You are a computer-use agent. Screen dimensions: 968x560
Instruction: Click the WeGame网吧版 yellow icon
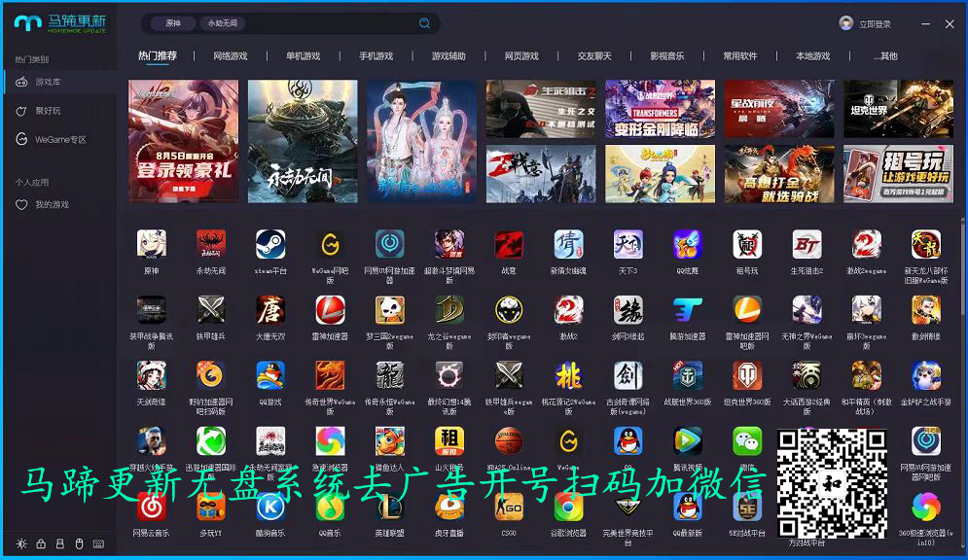coord(330,244)
